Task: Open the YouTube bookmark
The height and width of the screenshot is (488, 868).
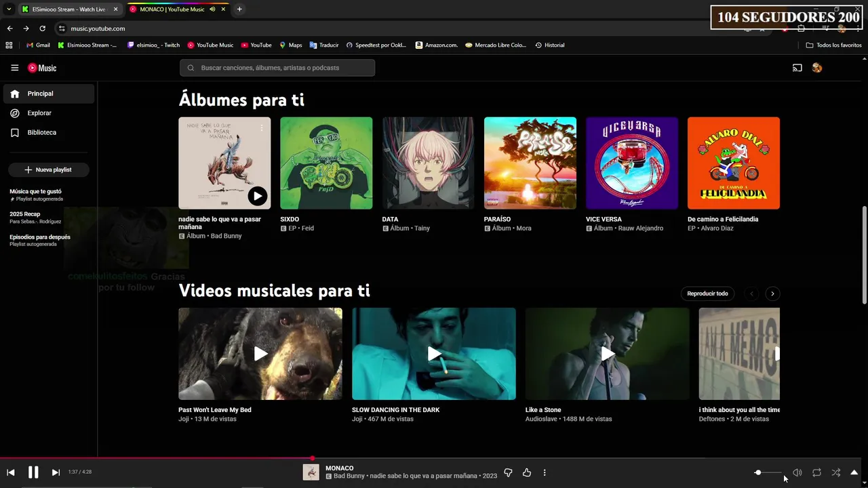Action: (256, 45)
